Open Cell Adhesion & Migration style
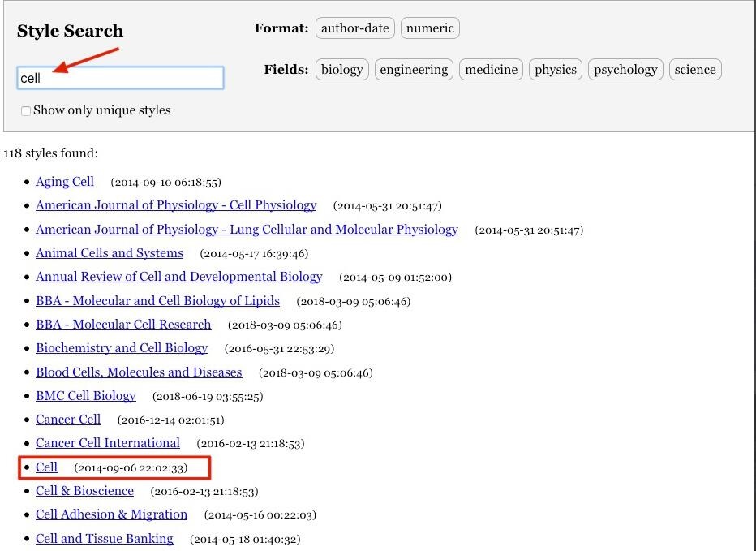This screenshot has width=756, height=551. tap(111, 514)
